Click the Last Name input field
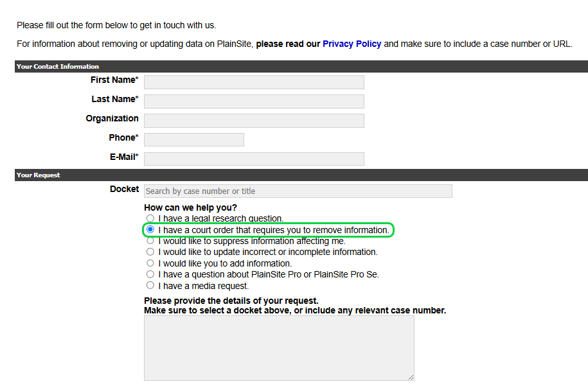588x386 pixels. pos(253,101)
